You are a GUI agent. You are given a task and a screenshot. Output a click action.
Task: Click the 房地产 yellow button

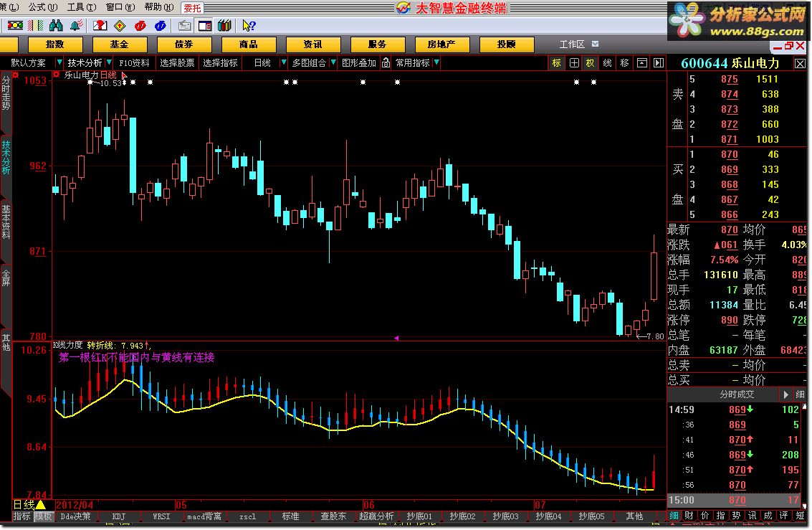(x=441, y=44)
